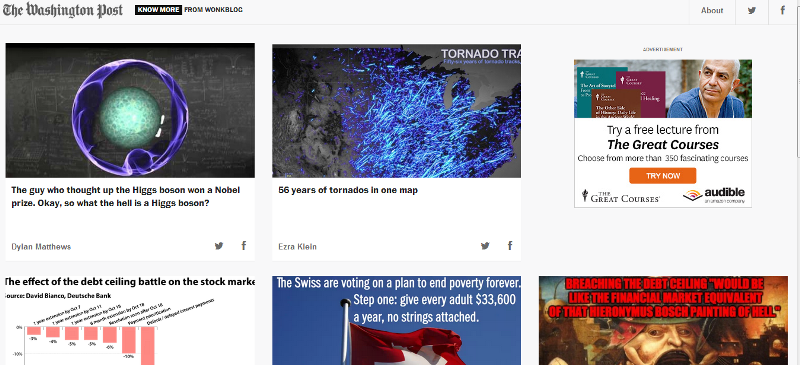Screen dimensions: 800x365
Task: Open the Hieronymus Bosch debt ceiling image
Action: point(663,321)
